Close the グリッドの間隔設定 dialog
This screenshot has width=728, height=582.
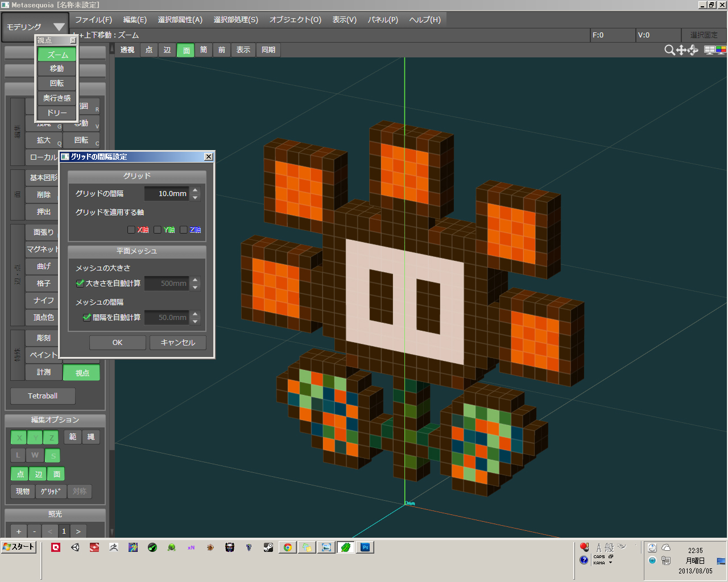[x=208, y=157]
